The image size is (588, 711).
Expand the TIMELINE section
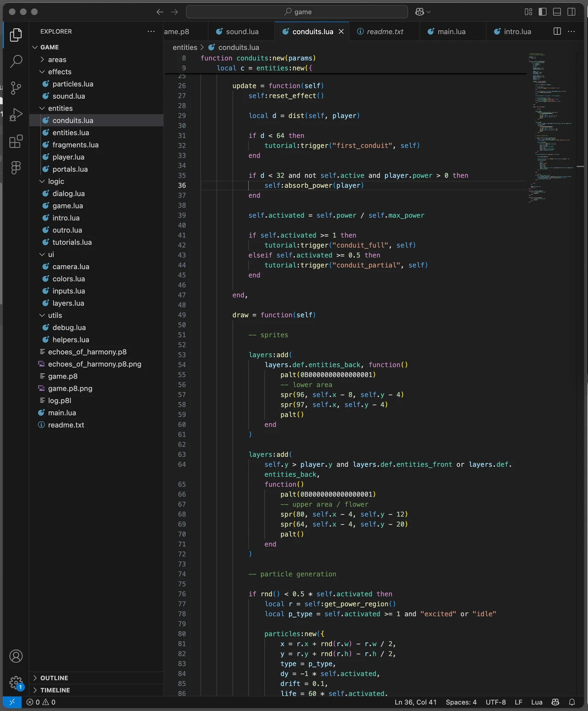pyautogui.click(x=96, y=690)
